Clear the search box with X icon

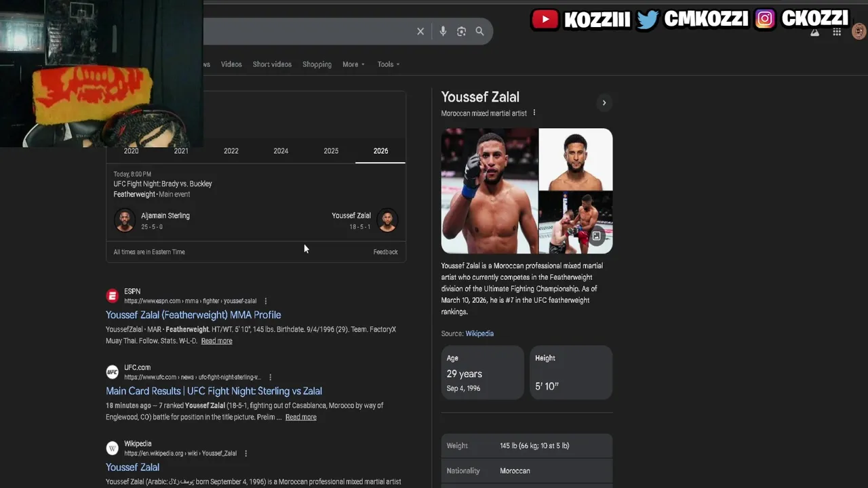click(420, 31)
